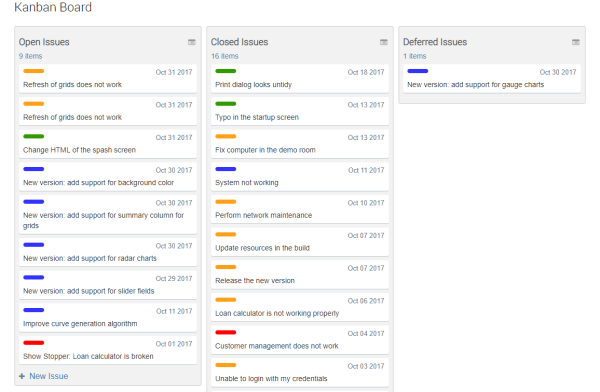Click 'Loan calculator is not working properly' card
Viewport: 600px width, 392px height.
click(300, 307)
